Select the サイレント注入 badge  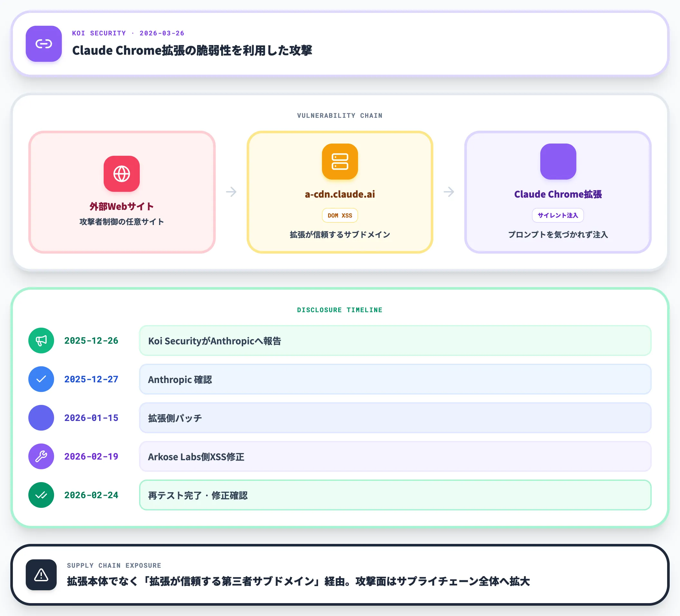pos(558,215)
